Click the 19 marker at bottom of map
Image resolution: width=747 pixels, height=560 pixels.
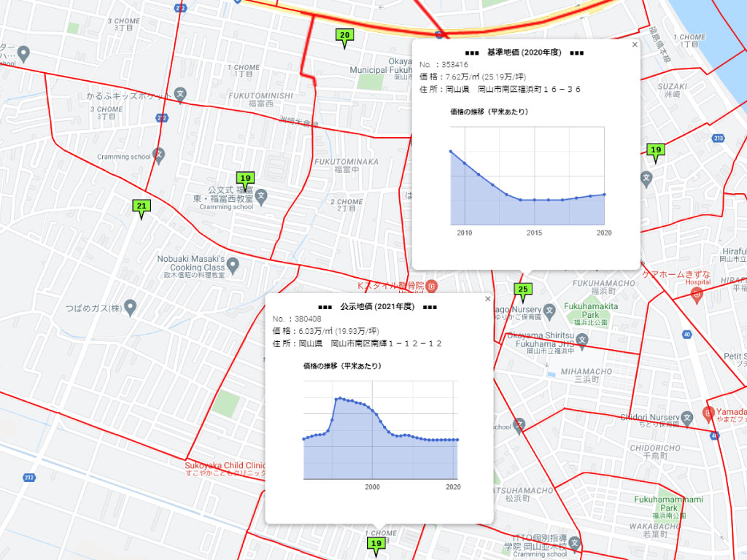376,544
